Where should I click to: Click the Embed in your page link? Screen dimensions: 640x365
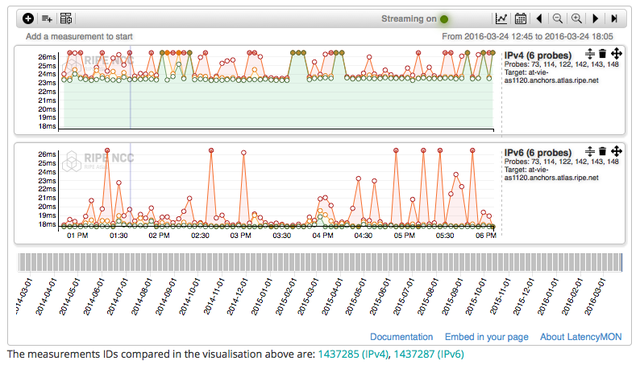click(x=487, y=337)
